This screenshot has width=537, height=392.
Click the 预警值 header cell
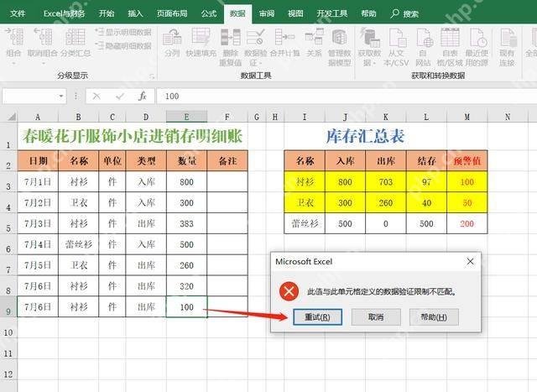(x=467, y=160)
